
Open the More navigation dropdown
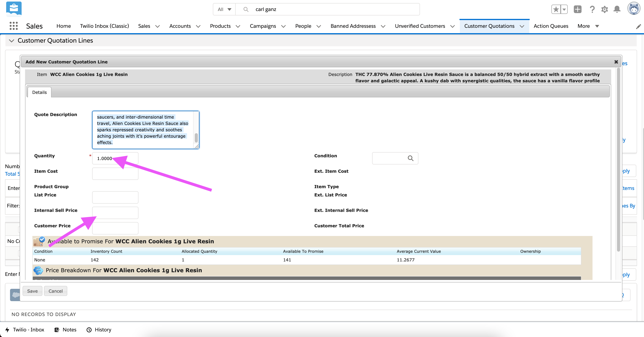tap(588, 26)
